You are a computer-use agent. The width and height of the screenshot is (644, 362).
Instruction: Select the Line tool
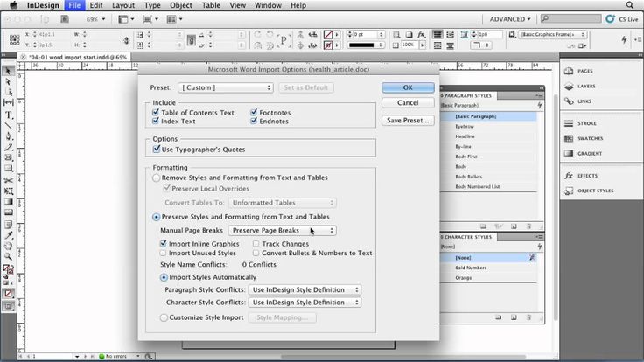coord(8,126)
